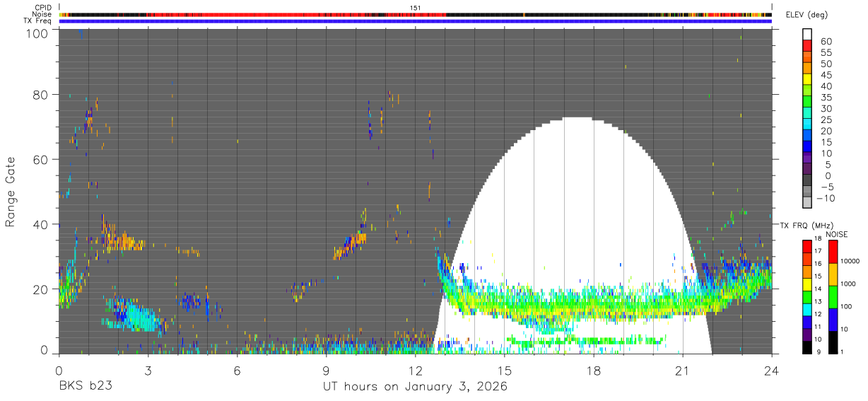This screenshot has height=401, width=868.
Task: Click the x-axis tick label '24'
Action: coord(771,369)
